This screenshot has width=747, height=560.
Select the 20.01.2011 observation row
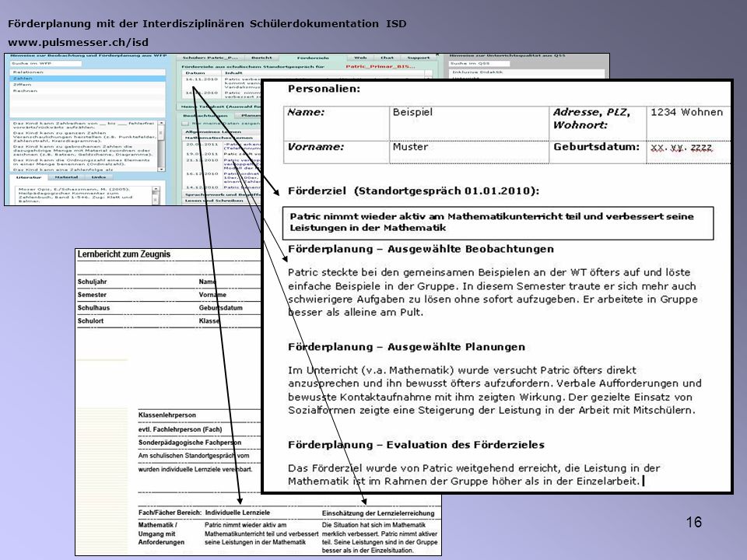click(x=222, y=145)
